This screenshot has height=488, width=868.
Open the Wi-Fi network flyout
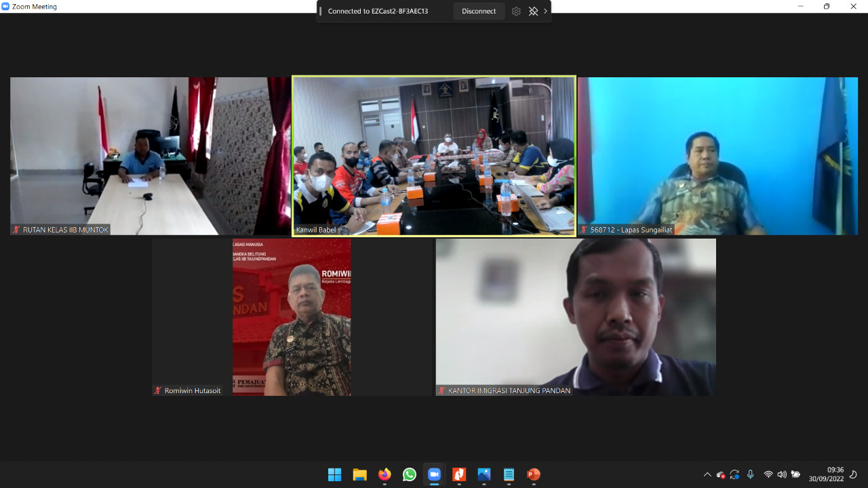pos(768,474)
